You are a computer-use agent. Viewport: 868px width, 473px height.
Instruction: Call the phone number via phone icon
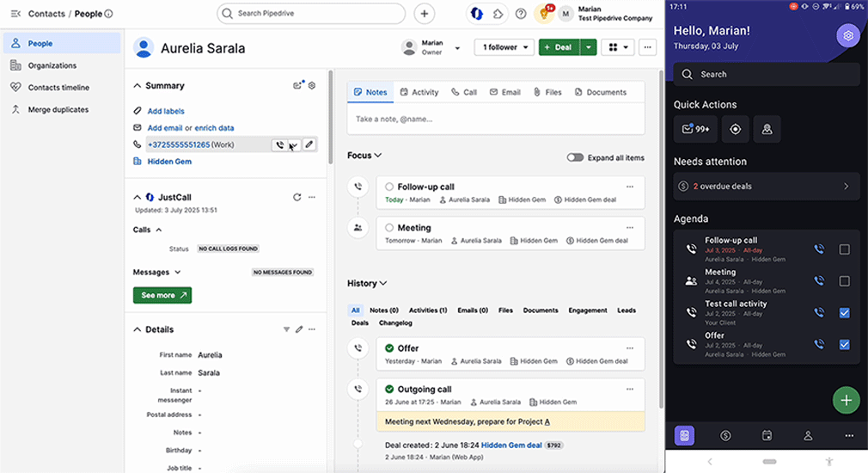(279, 145)
